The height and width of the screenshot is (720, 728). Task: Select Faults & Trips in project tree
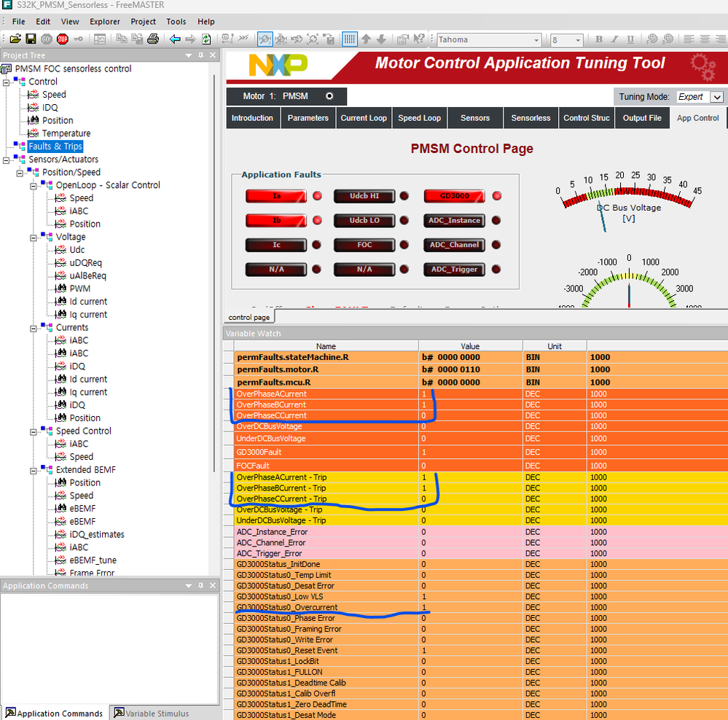[55, 146]
